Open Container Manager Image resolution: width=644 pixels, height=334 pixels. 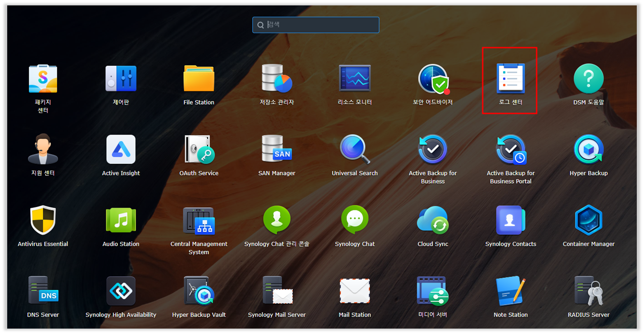589,220
